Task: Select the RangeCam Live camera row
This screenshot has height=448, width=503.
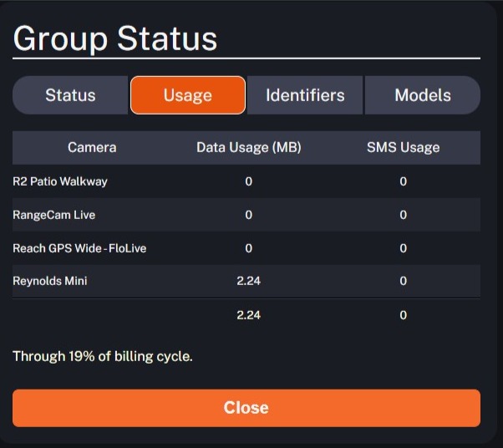Action: pos(54,215)
